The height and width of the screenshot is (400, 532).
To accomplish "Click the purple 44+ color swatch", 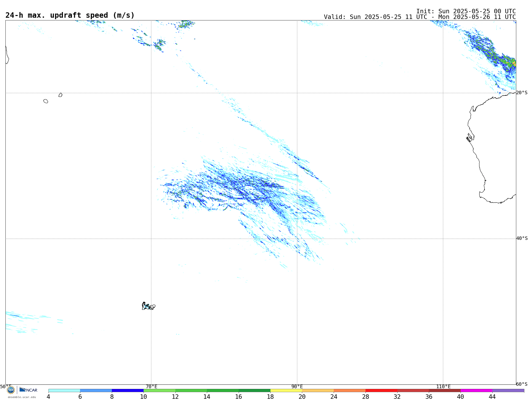I will [508, 391].
